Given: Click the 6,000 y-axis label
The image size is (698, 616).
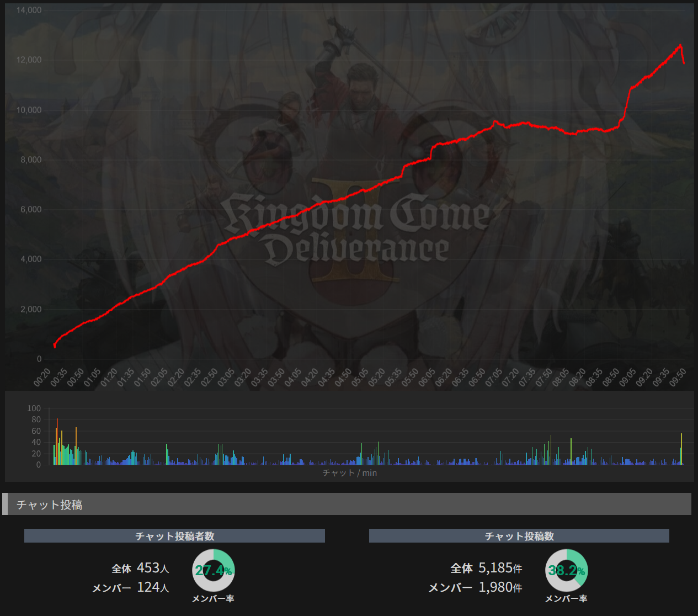Looking at the screenshot, I should pyautogui.click(x=31, y=209).
